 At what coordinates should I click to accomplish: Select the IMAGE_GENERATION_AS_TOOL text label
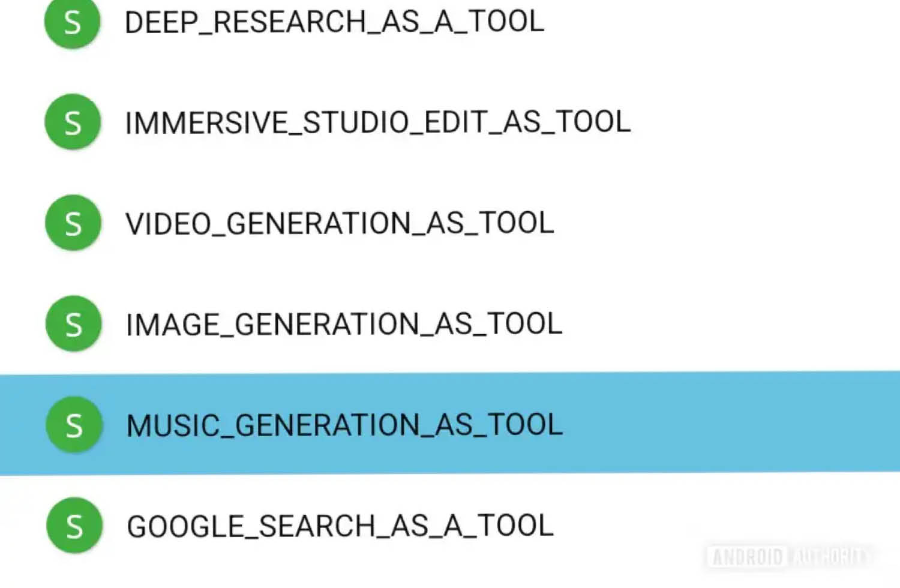coord(344,324)
